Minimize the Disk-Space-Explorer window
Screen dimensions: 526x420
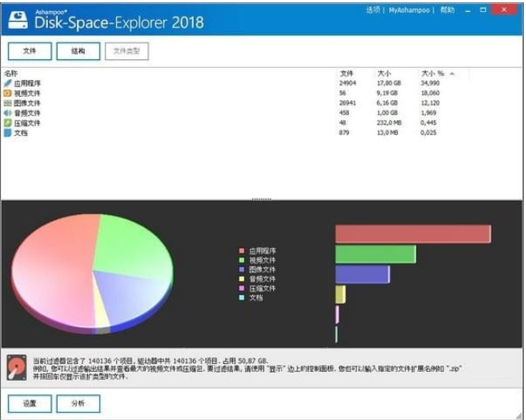[468, 10]
